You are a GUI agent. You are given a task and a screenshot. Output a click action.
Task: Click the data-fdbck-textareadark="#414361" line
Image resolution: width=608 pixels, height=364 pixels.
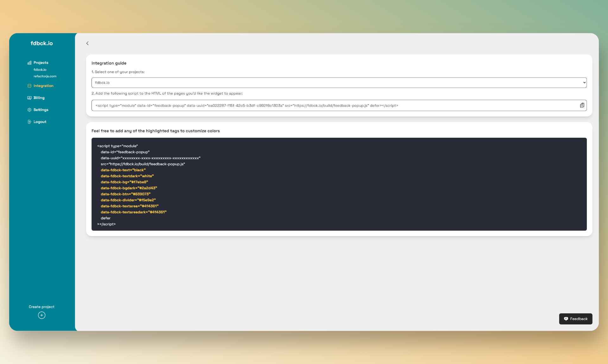click(134, 212)
